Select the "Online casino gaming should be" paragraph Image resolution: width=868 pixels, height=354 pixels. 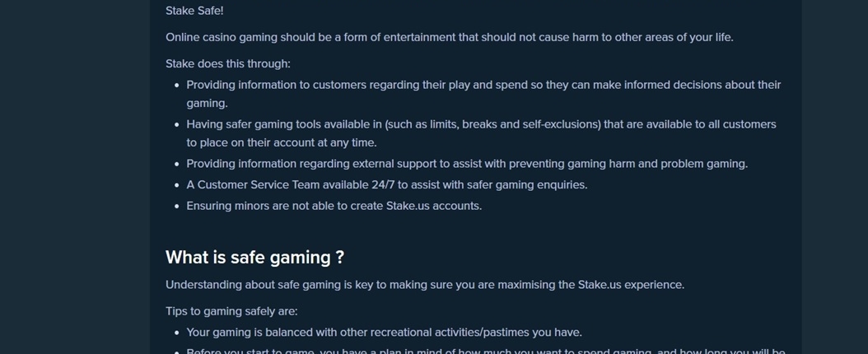click(450, 37)
